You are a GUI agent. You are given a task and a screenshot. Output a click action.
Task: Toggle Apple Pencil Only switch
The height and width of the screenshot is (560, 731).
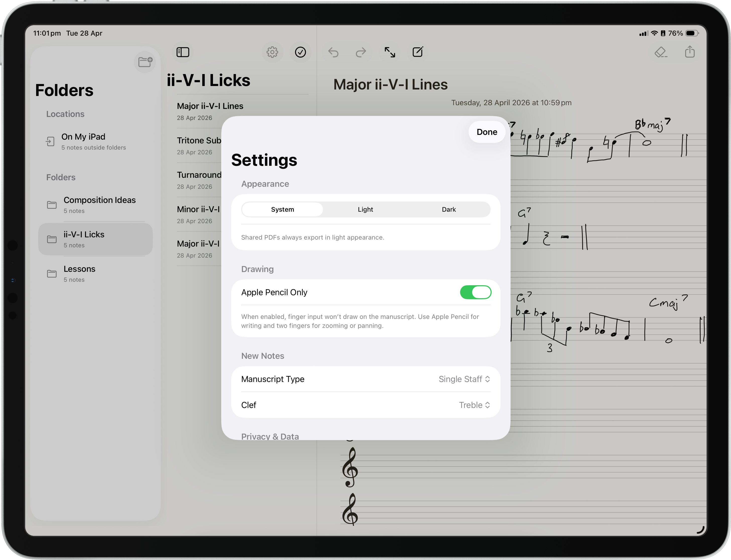click(x=476, y=292)
